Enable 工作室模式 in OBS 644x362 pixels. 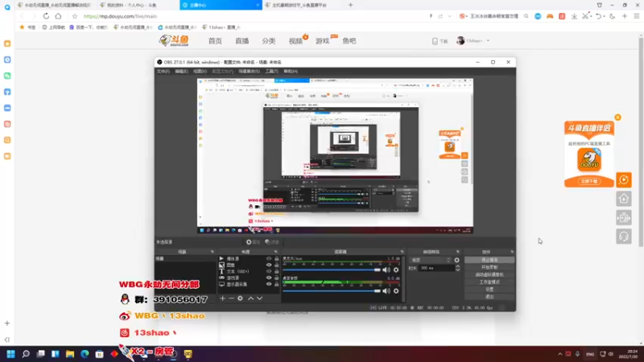click(489, 282)
